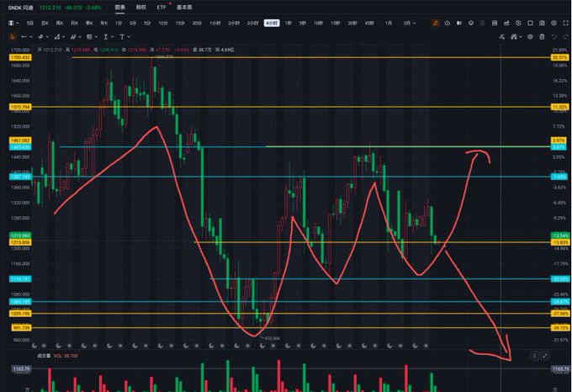This screenshot has height=392, width=572.
Task: Click the 成交量 VOL indicator label
Action: click(57, 356)
